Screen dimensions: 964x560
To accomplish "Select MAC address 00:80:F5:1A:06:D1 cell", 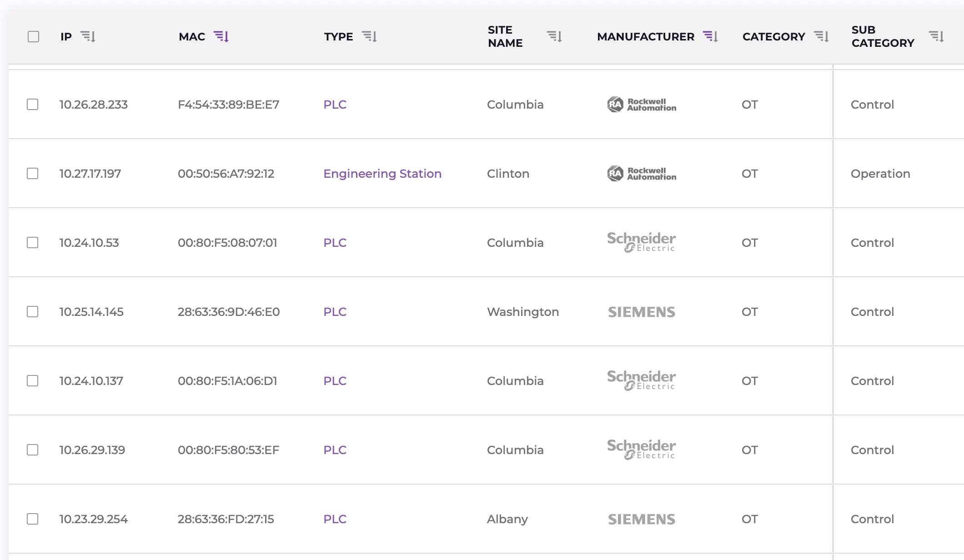I will (x=227, y=381).
